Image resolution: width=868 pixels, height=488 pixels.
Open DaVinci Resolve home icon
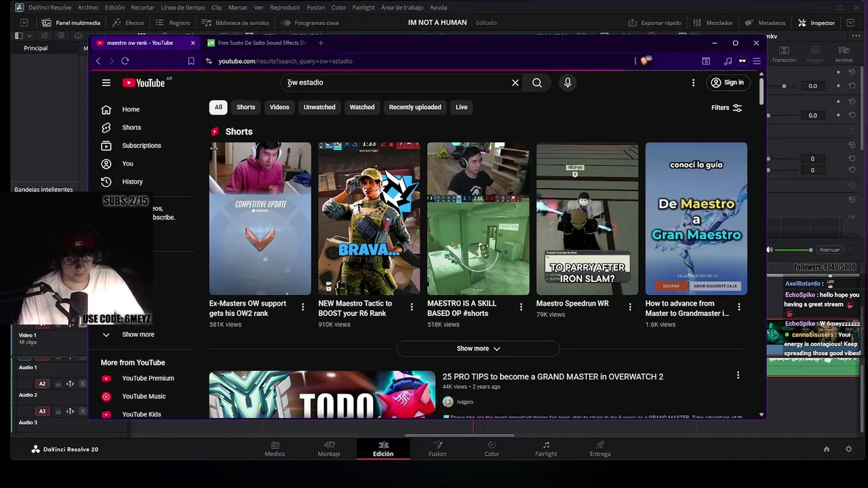click(826, 449)
